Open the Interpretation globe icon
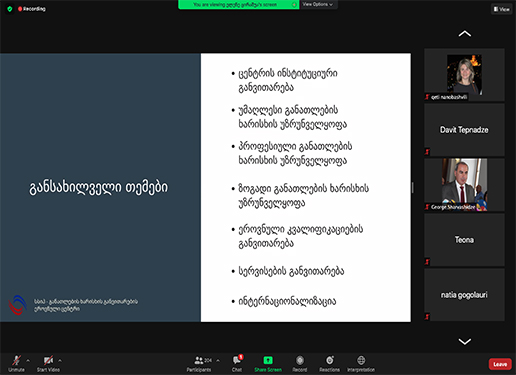Image resolution: width=516 pixels, height=375 pixels. [x=361, y=360]
